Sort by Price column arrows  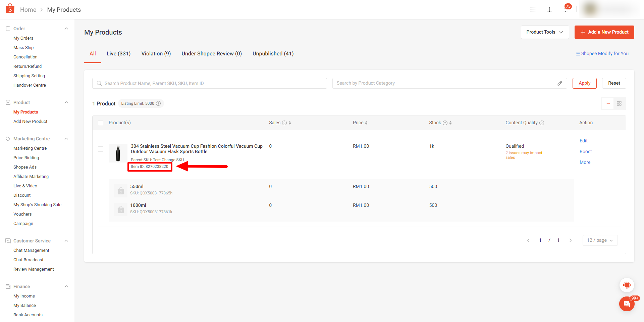point(366,123)
